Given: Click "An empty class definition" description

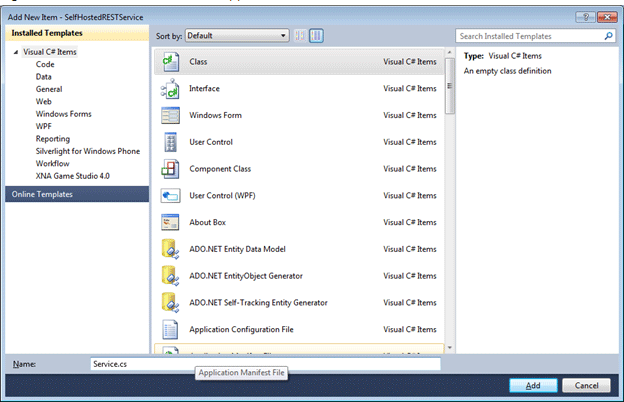Looking at the screenshot, I should (507, 71).
